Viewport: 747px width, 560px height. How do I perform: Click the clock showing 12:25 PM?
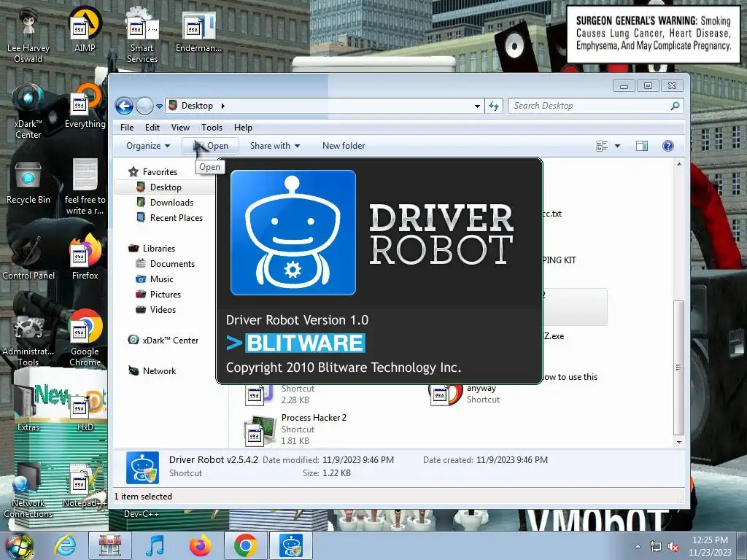click(x=710, y=540)
